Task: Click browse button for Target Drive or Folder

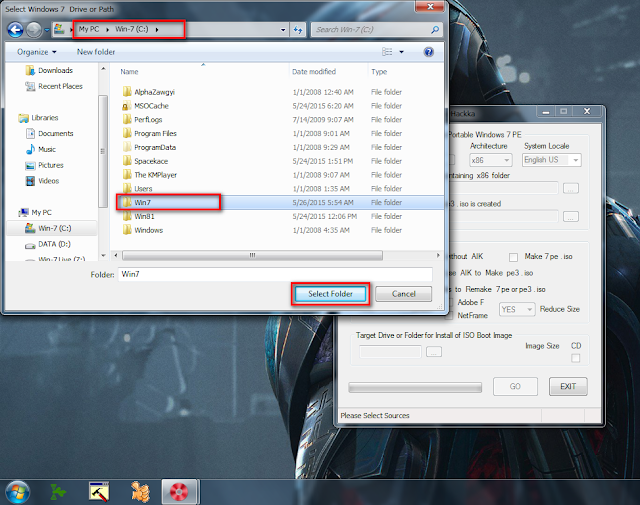Action: [434, 351]
